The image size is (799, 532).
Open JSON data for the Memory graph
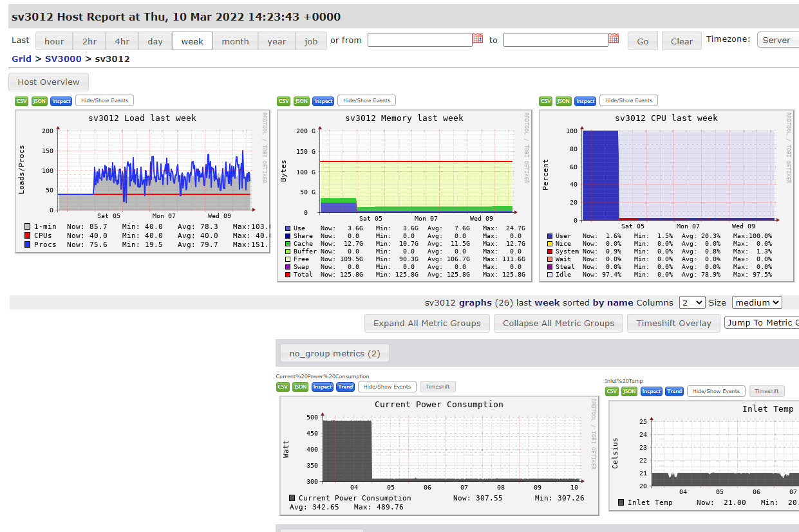tap(301, 100)
